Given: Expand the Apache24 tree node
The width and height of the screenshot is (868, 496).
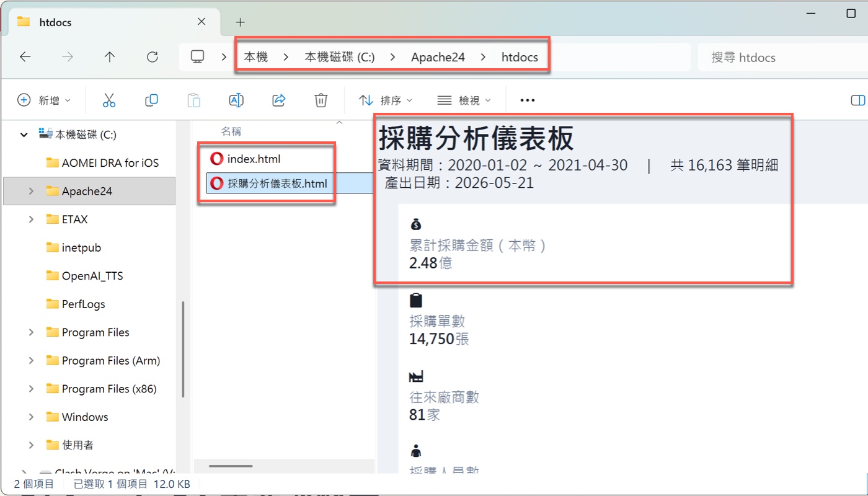Looking at the screenshot, I should pyautogui.click(x=31, y=191).
